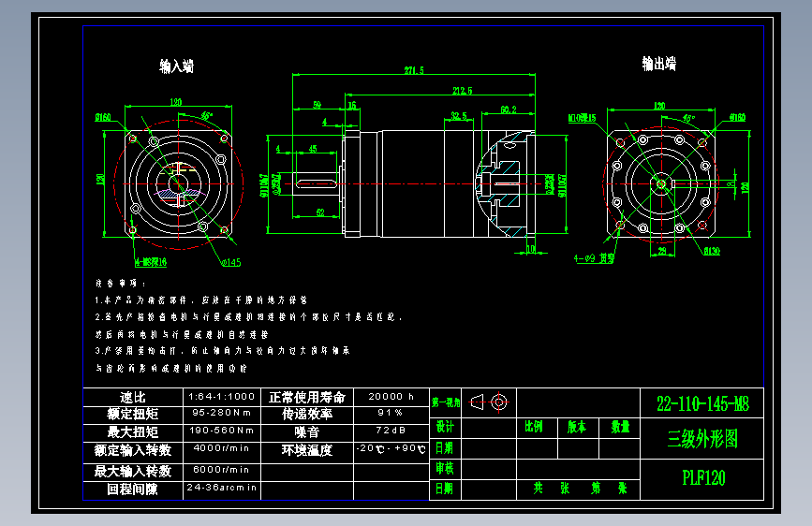Click the 271.5 overall length dimension
Viewport: 812px width, 526px height.
point(414,70)
